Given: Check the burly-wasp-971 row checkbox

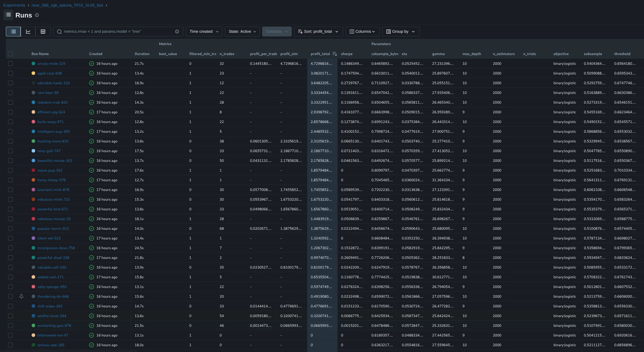Looking at the screenshot, I should [10, 122].
